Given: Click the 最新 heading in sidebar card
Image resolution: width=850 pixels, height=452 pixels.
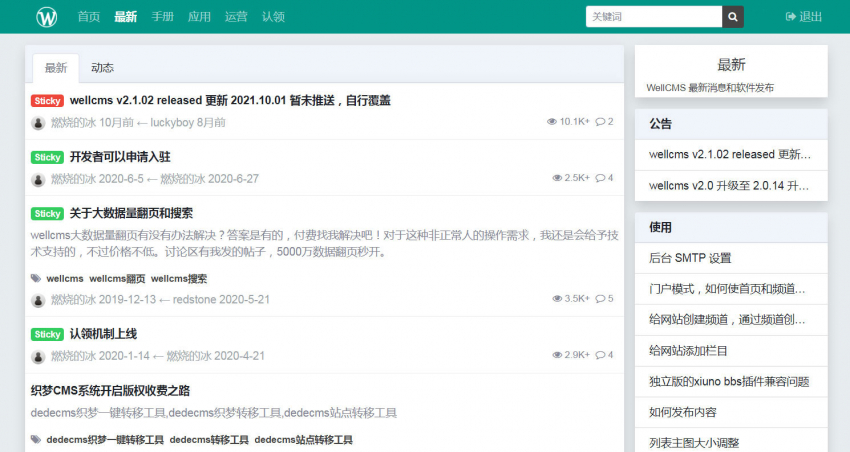Looking at the screenshot, I should [731, 64].
